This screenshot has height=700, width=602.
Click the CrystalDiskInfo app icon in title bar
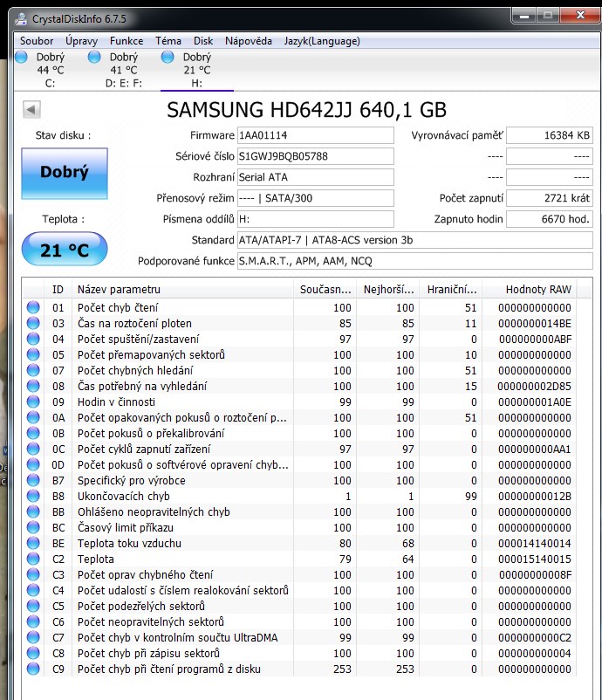click(x=21, y=17)
